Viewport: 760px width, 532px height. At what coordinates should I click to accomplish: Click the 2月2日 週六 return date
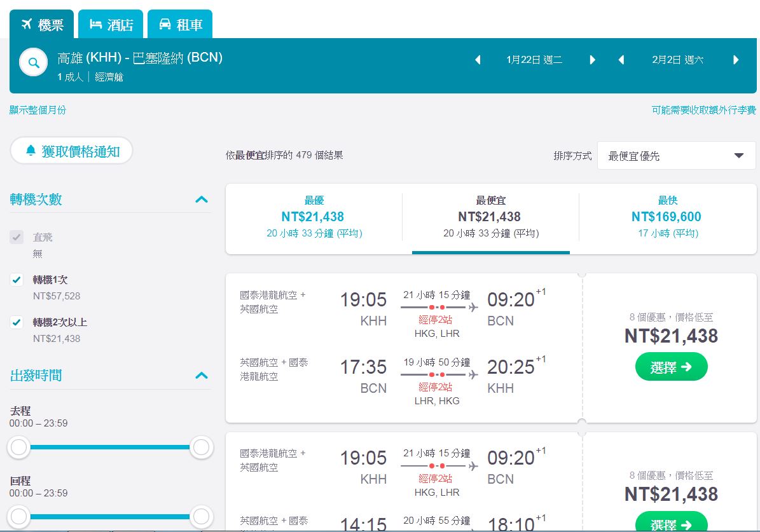(x=677, y=60)
